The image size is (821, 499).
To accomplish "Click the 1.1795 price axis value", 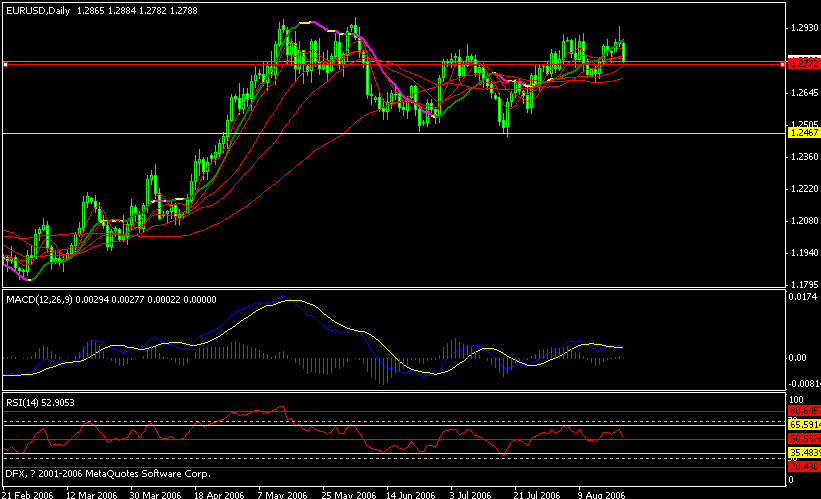I will (804, 285).
